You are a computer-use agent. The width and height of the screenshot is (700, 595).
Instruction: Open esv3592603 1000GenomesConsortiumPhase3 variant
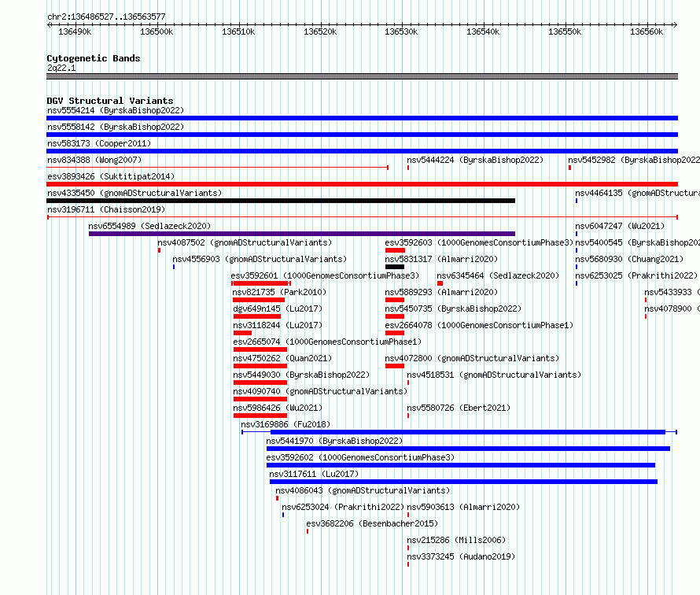click(x=479, y=242)
